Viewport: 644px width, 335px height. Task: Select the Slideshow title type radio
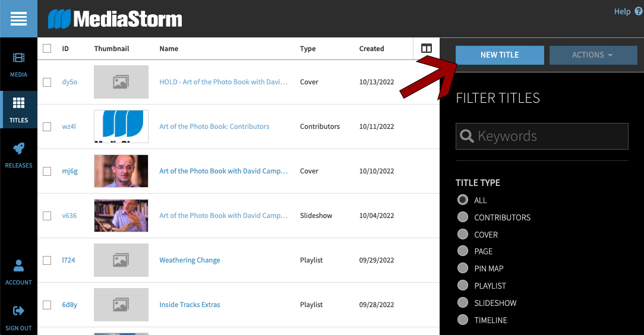pyautogui.click(x=463, y=303)
